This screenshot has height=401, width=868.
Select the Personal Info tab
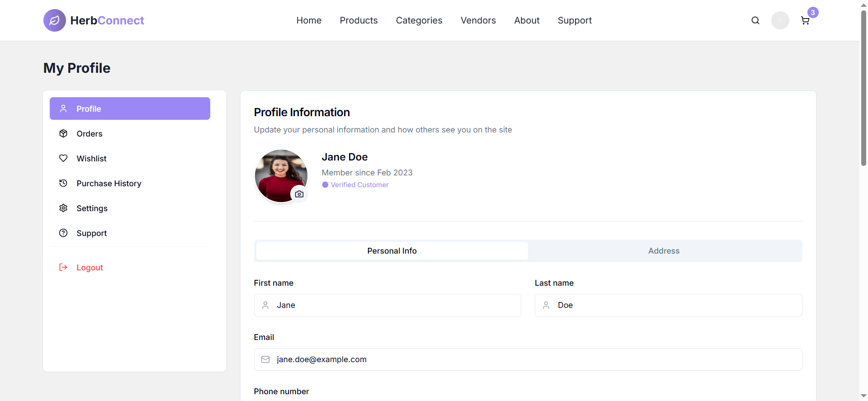392,251
